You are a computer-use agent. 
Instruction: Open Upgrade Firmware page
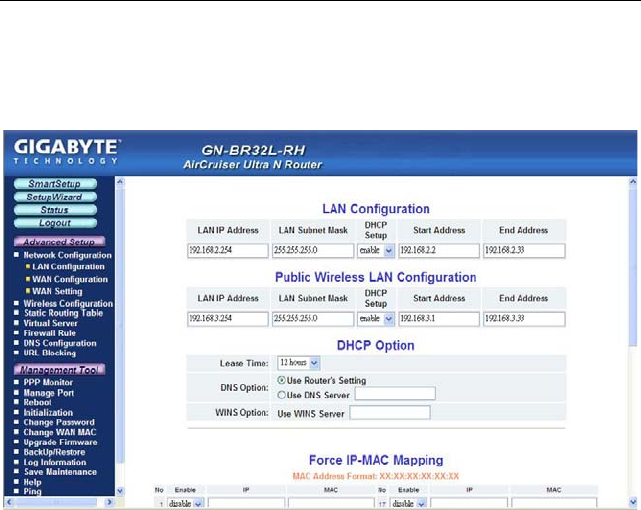coord(60,442)
